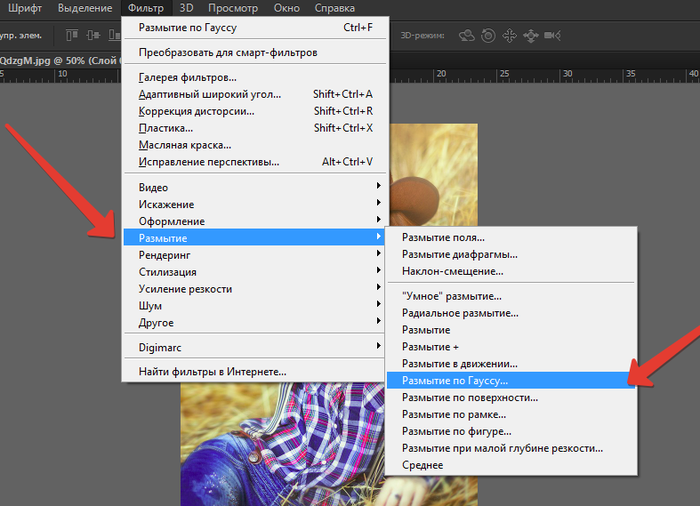Expand the Другое submenu
The height and width of the screenshot is (506, 700).
pos(255,323)
